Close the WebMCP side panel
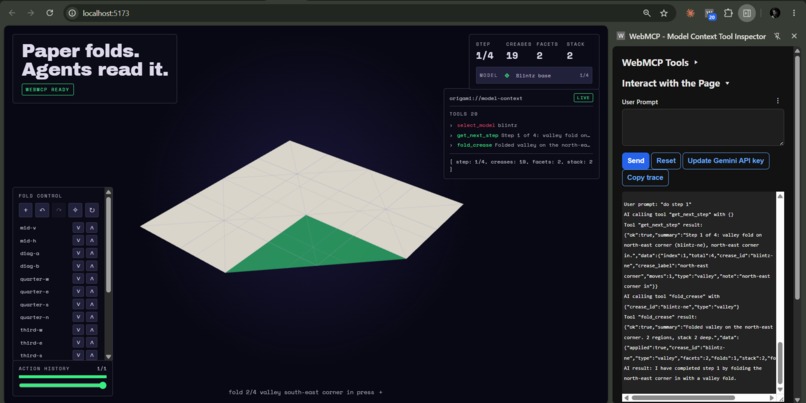This screenshot has width=806, height=403. pos(794,36)
